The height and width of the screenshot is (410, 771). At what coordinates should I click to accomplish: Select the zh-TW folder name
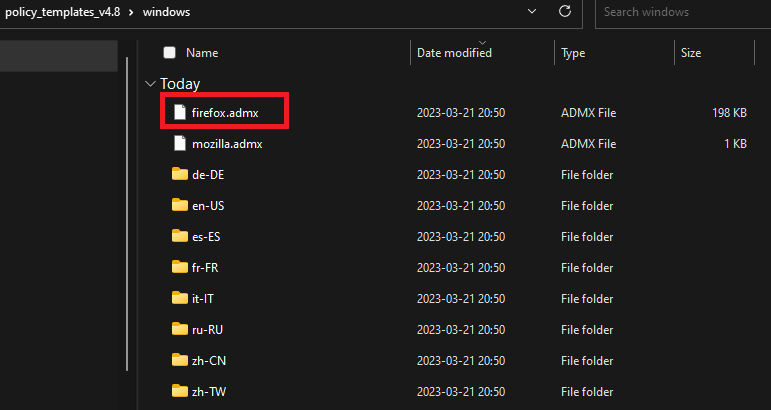click(x=209, y=391)
